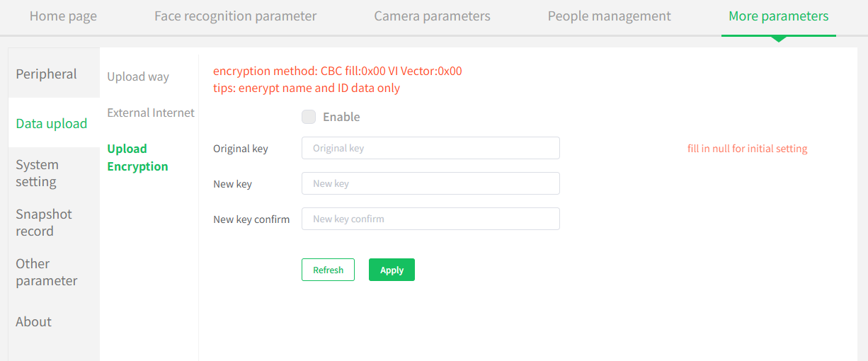Open the Home page tab

coord(63,16)
